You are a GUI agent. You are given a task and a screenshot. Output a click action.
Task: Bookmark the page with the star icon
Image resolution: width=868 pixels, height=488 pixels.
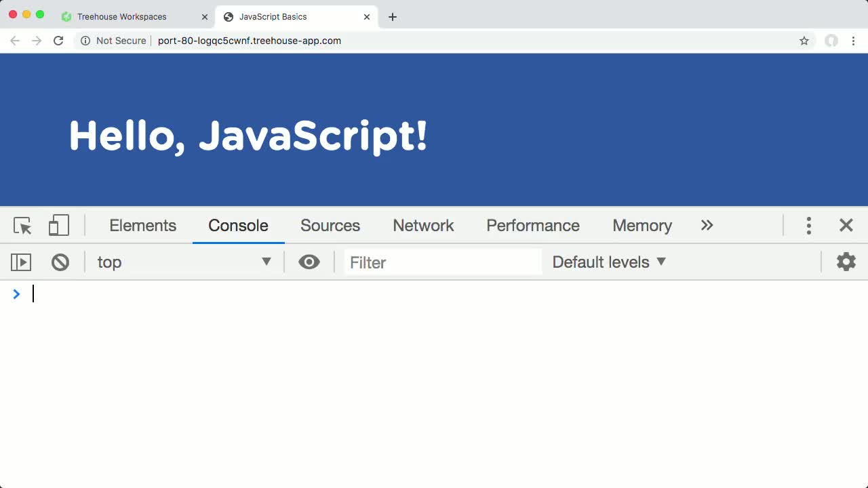click(x=804, y=41)
